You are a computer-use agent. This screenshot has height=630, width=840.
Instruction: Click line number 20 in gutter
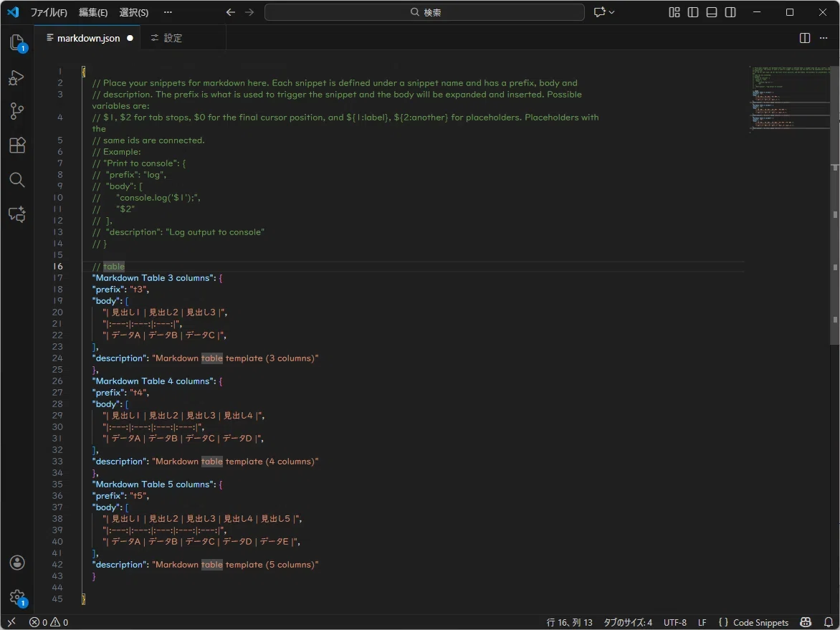(x=57, y=312)
